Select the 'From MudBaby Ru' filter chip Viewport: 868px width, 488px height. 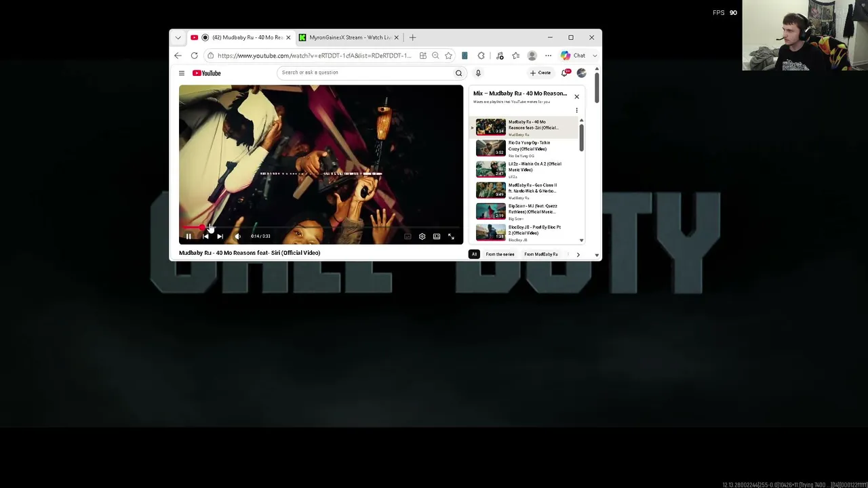pos(541,254)
